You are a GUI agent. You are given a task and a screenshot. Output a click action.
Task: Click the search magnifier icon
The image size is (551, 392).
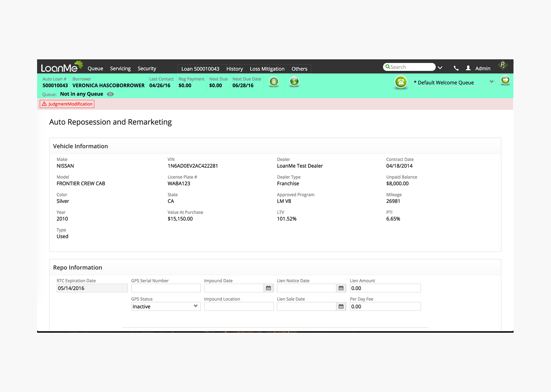click(x=388, y=67)
